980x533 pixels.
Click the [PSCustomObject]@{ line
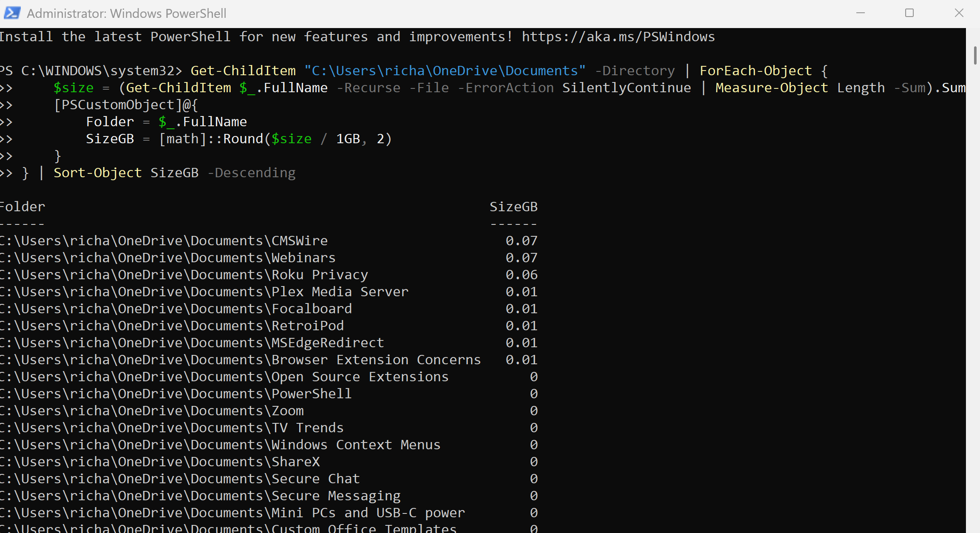click(x=126, y=105)
